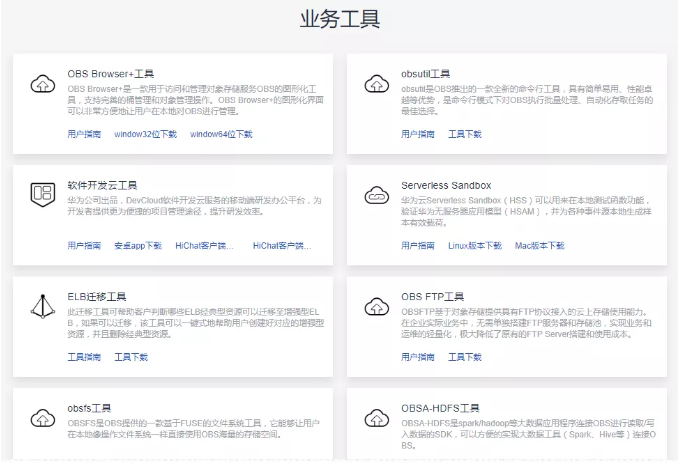Download window64位 OBS Browser+ version

coord(221,134)
